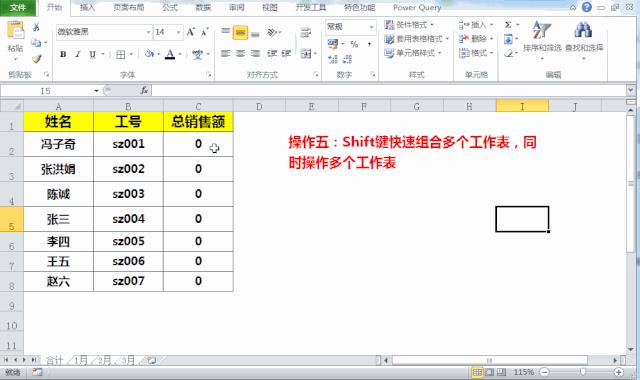Viewport: 640px width, 380px height.
Task: Apply the fill color bucket
Action: (149, 54)
